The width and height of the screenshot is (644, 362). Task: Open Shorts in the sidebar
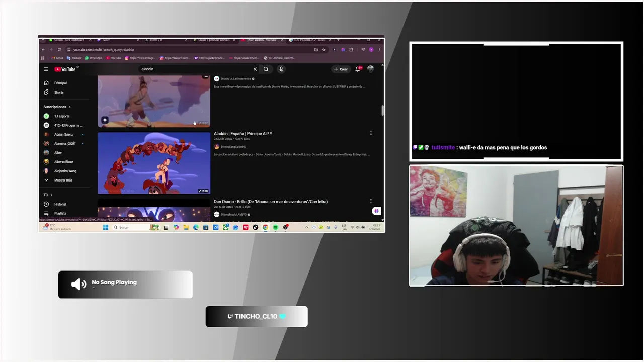pos(59,92)
